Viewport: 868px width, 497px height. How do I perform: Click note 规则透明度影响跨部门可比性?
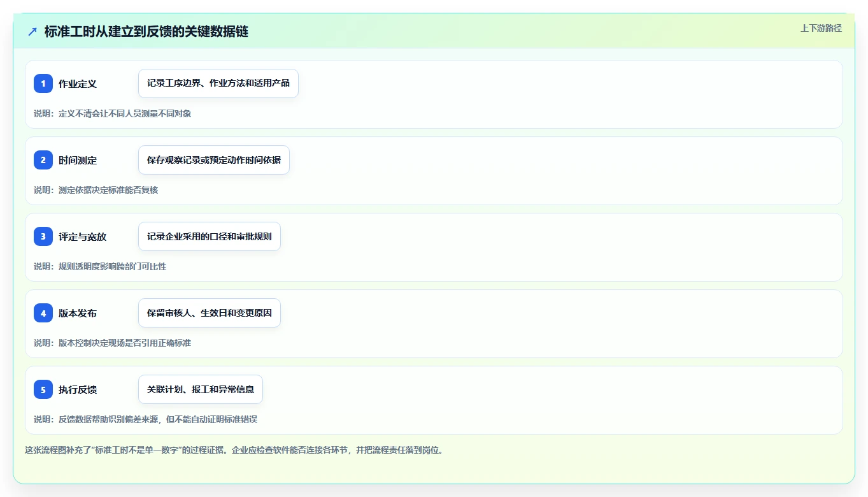click(x=100, y=266)
